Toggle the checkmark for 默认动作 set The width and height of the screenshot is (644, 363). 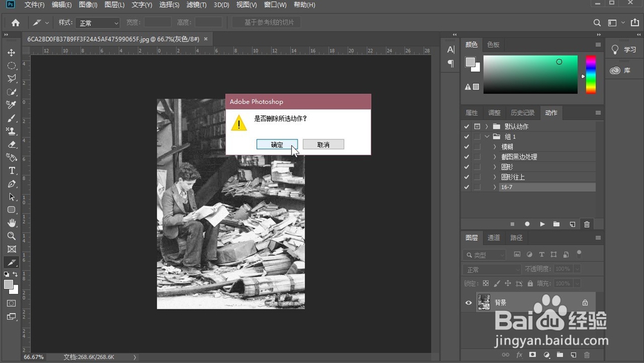pos(466,126)
